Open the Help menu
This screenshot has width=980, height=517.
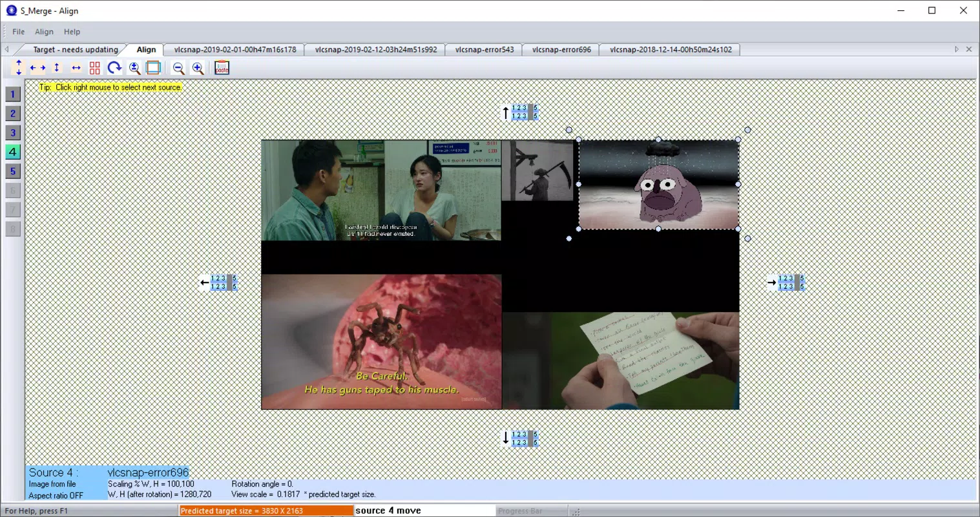(x=72, y=32)
